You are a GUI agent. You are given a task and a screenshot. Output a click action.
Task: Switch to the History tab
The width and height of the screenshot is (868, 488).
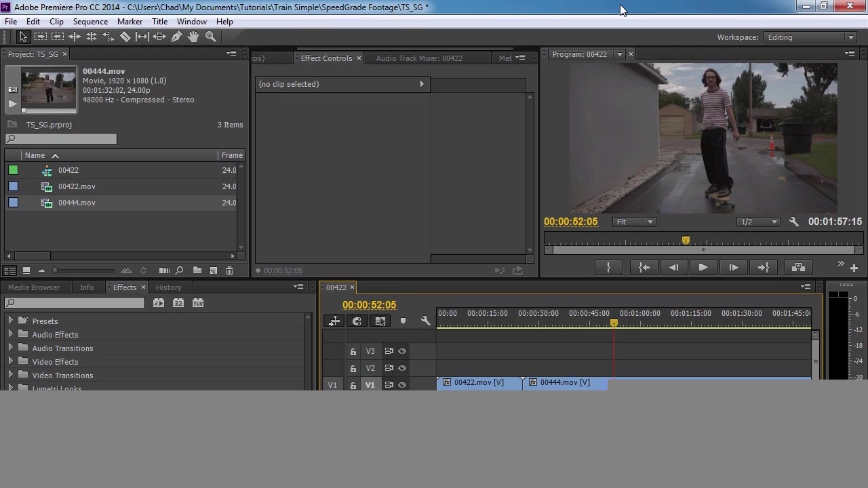pyautogui.click(x=168, y=287)
